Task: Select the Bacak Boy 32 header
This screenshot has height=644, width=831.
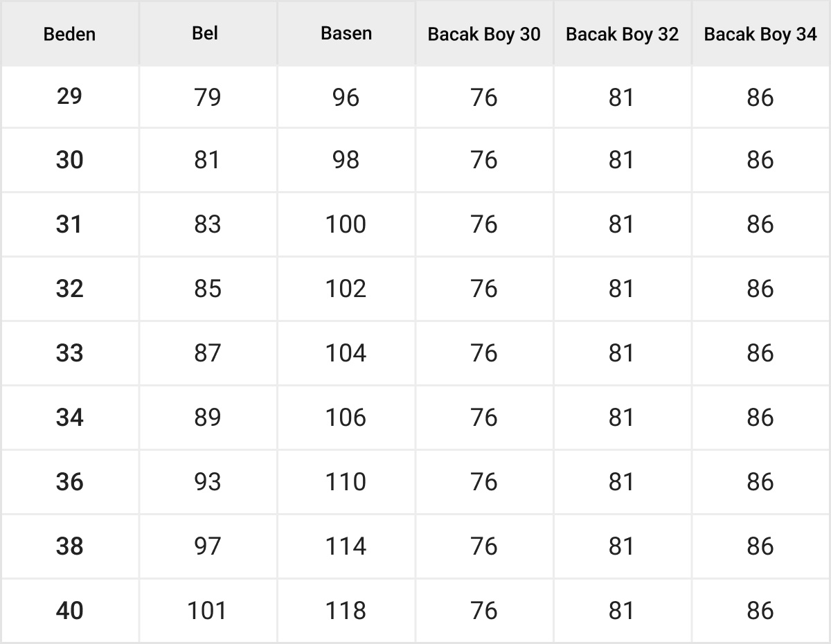Action: [622, 34]
